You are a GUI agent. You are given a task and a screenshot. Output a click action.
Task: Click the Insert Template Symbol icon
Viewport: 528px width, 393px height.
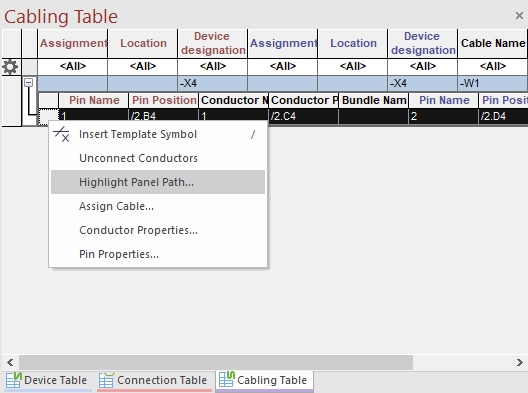[62, 134]
